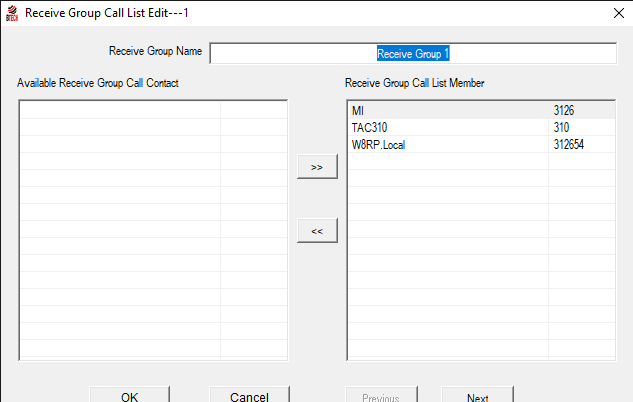
Task: Go to the Next receive group
Action: [477, 396]
